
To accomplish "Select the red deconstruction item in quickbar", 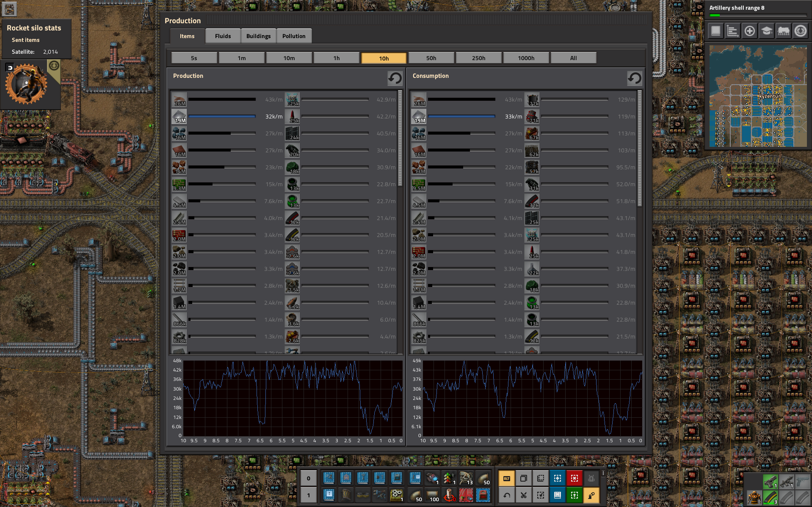I will [x=466, y=495].
